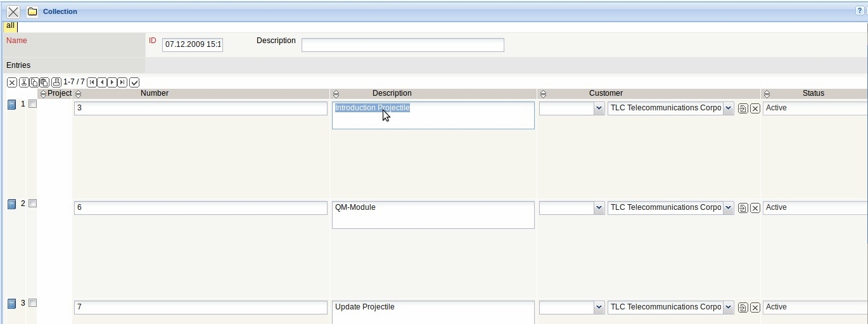The image size is (868, 324).
Task: Click Number field containing 3
Action: point(201,108)
